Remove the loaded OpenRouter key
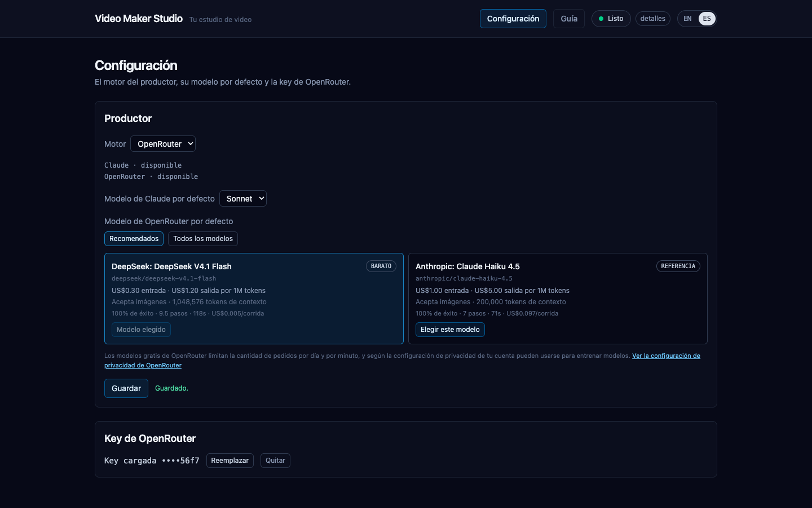The width and height of the screenshot is (812, 508). click(x=275, y=461)
